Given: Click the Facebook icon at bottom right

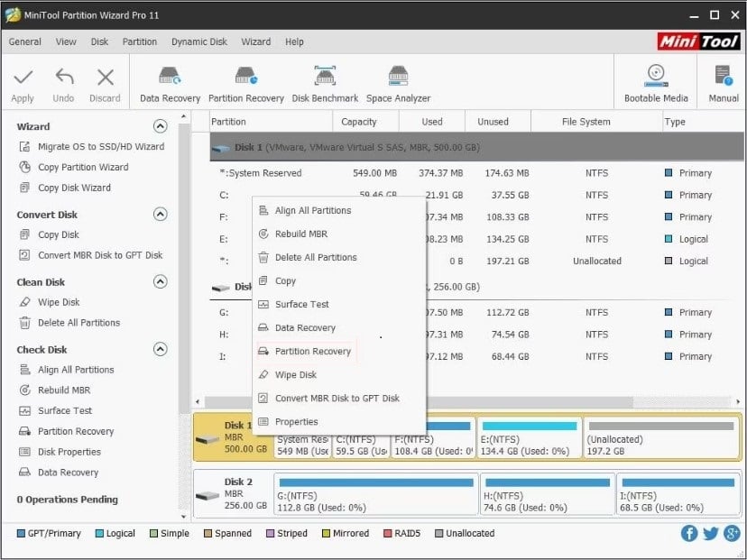Looking at the screenshot, I should point(689,534).
